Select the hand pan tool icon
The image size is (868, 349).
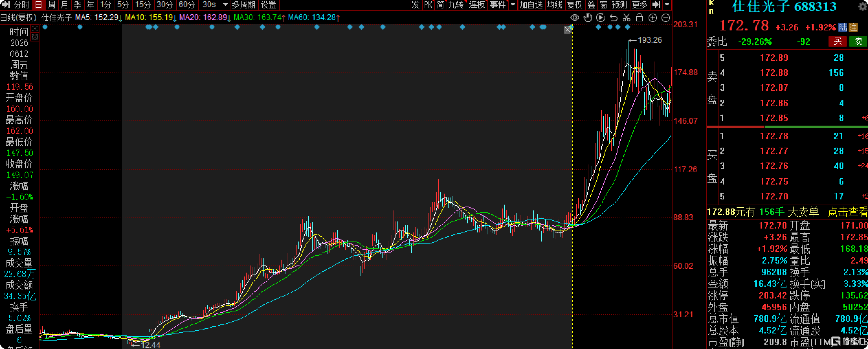[x=588, y=17]
